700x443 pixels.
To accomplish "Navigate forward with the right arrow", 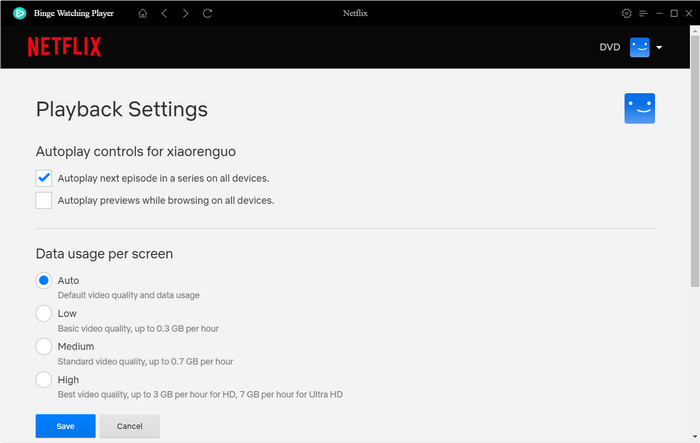I will 185,13.
